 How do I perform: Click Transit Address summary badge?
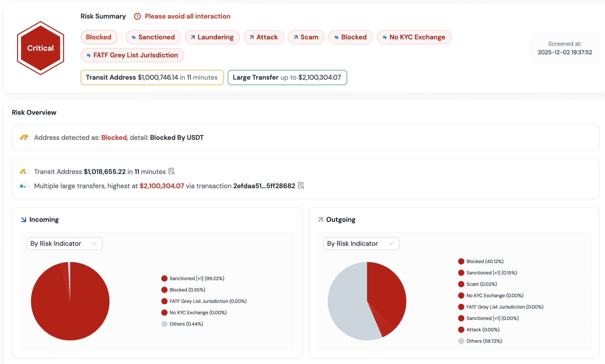152,77
